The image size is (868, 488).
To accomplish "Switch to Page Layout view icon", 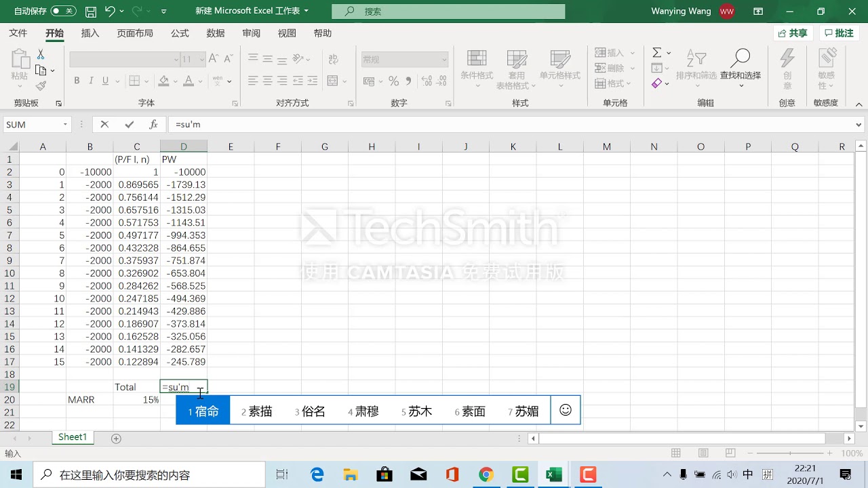I will (703, 453).
